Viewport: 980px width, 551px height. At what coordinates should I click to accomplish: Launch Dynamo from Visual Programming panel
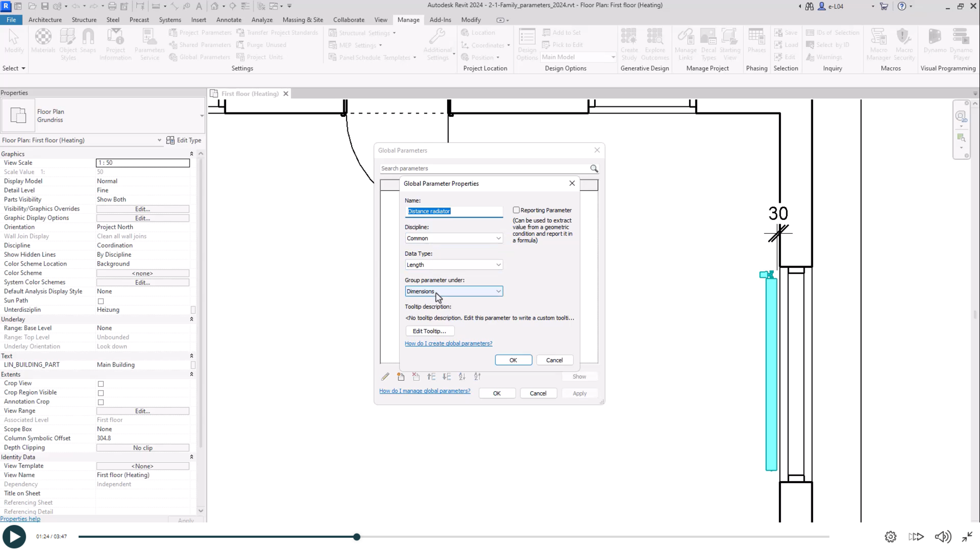(935, 42)
